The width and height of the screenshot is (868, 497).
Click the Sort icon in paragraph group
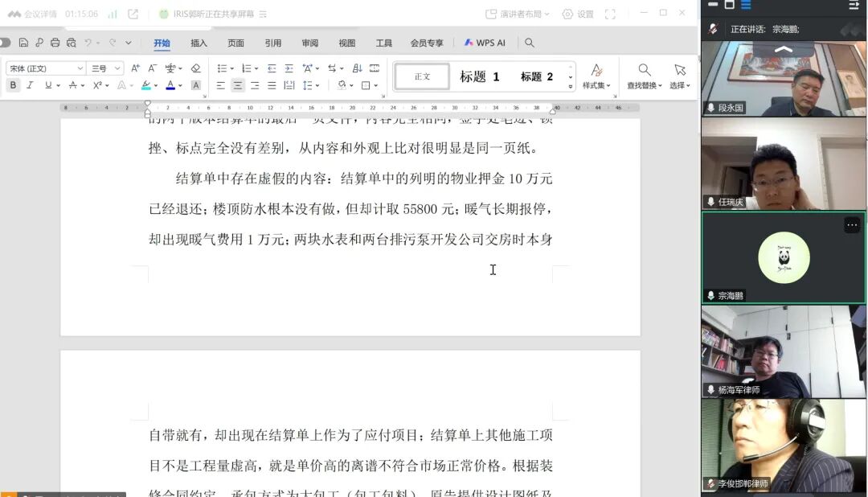[358, 68]
